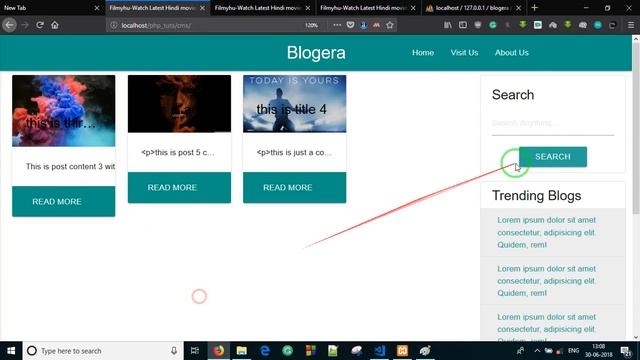Image resolution: width=640 pixels, height=360 pixels.
Task: Open the first Trending Blogs lorem ipsum link
Action: coord(547,232)
